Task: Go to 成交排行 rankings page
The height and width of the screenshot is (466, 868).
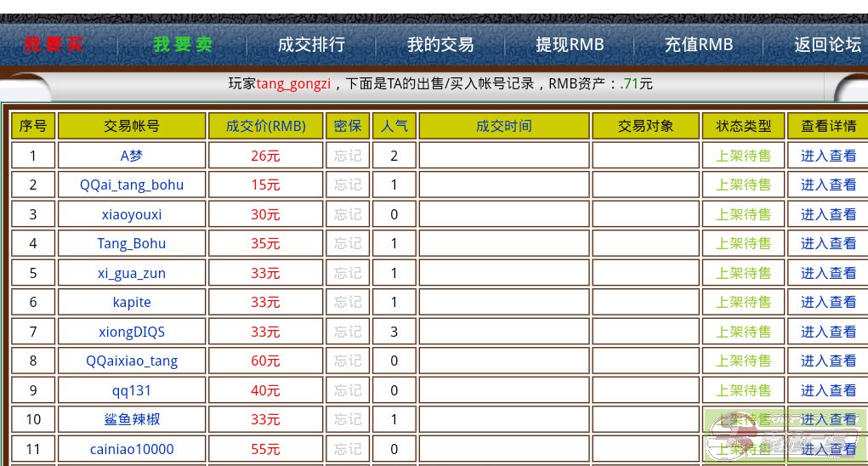Action: point(311,44)
